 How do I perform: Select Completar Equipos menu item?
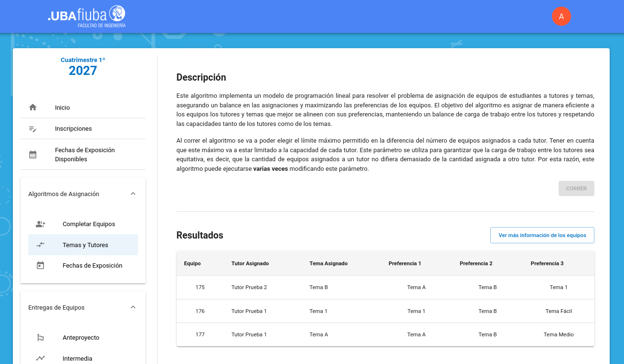[x=89, y=224]
